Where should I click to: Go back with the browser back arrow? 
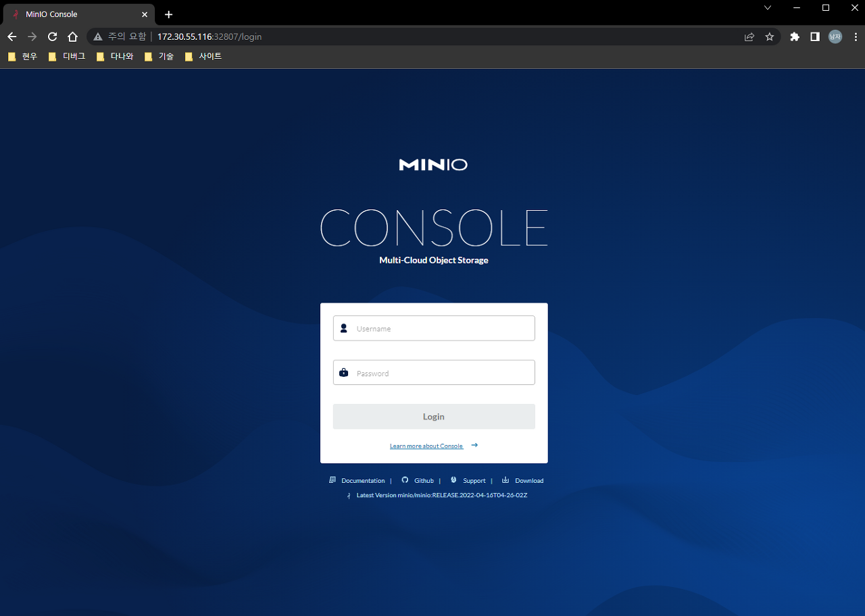click(11, 37)
